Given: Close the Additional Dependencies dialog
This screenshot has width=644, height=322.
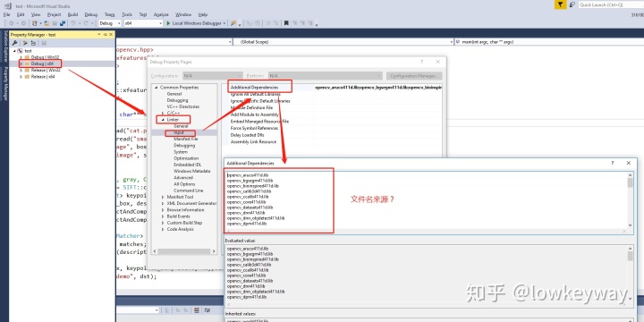Looking at the screenshot, I should [x=629, y=163].
